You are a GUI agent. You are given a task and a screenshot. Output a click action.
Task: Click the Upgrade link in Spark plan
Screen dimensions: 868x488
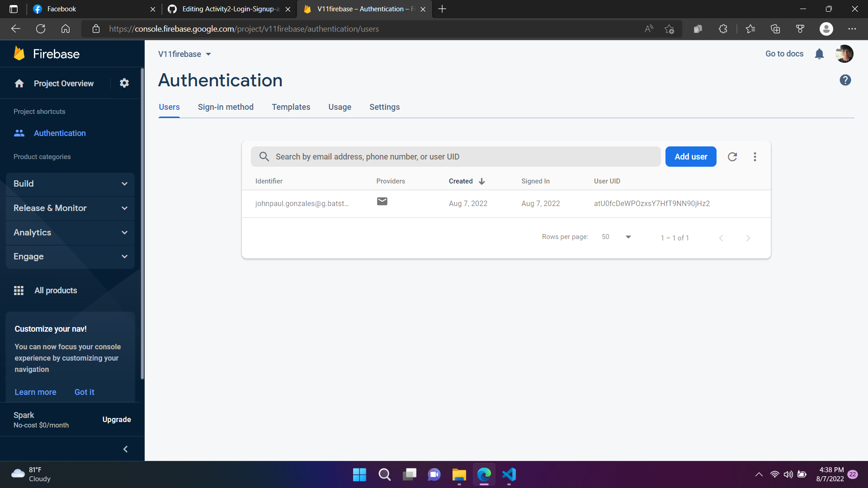[116, 419]
